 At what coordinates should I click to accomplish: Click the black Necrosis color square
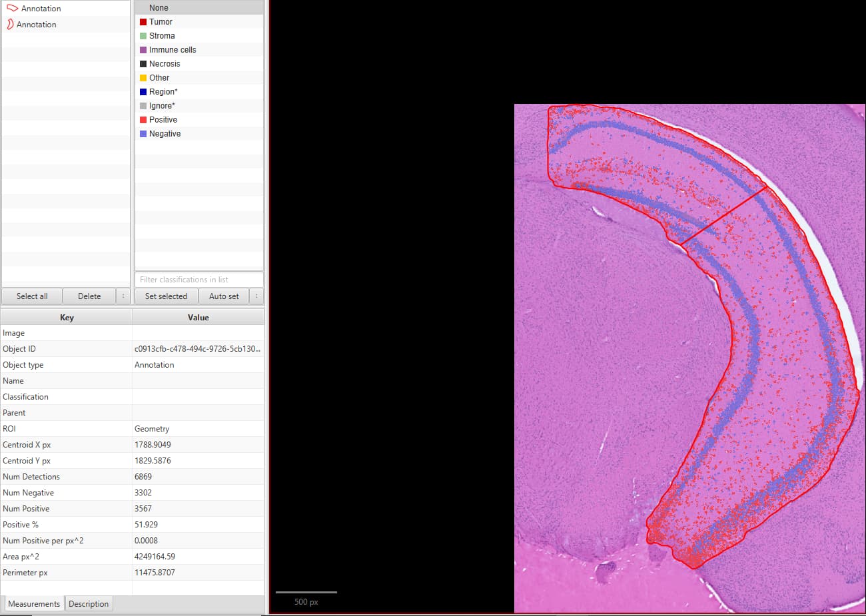point(142,63)
